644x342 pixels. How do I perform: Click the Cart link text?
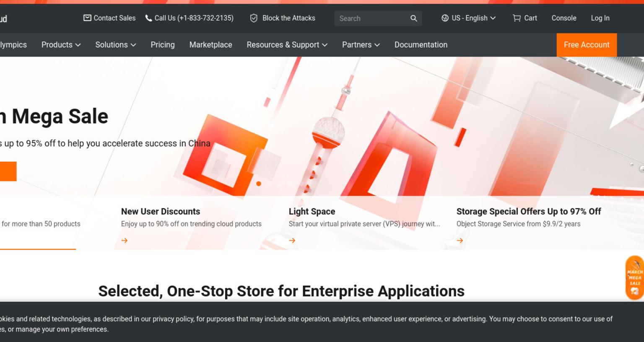530,18
